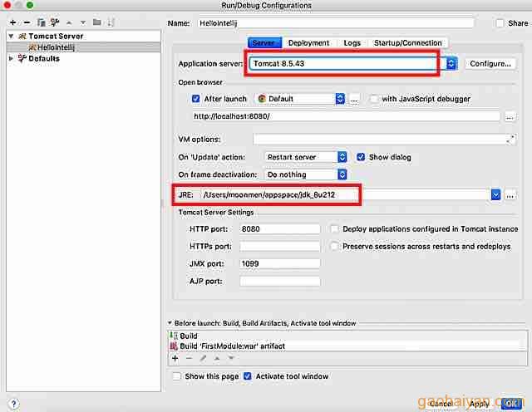Toggle Activate tool window checkbox
The width and height of the screenshot is (532, 412).
248,376
